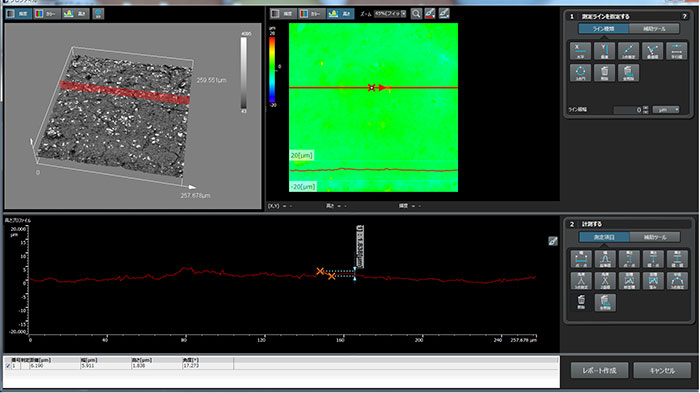Select the horizontal X line tool
Screen dimensions: 700x393
(x=580, y=51)
